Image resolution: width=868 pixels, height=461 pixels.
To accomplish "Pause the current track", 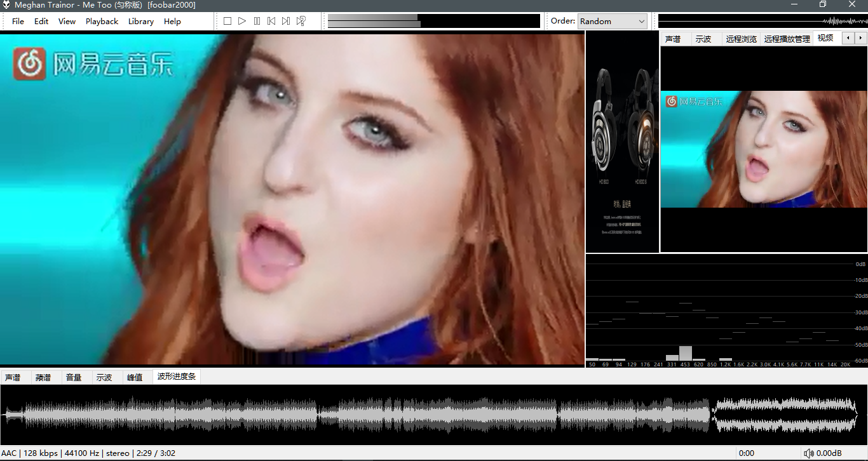I will pyautogui.click(x=257, y=21).
